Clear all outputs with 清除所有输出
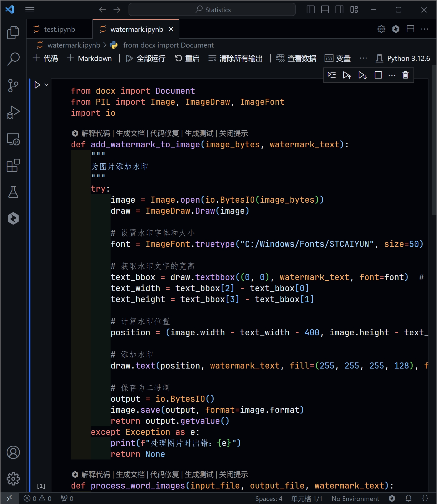 coord(235,58)
